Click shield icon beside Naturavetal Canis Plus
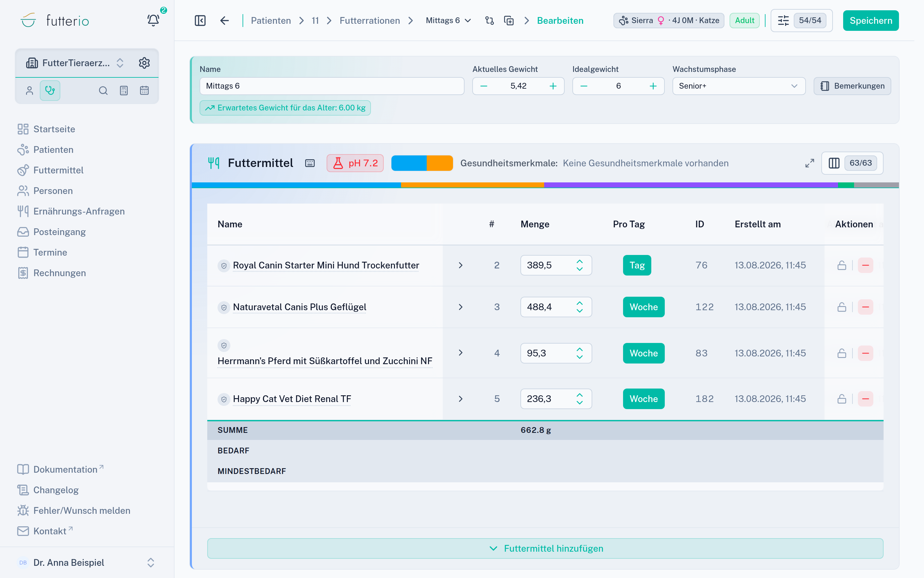This screenshot has width=924, height=578. (224, 307)
